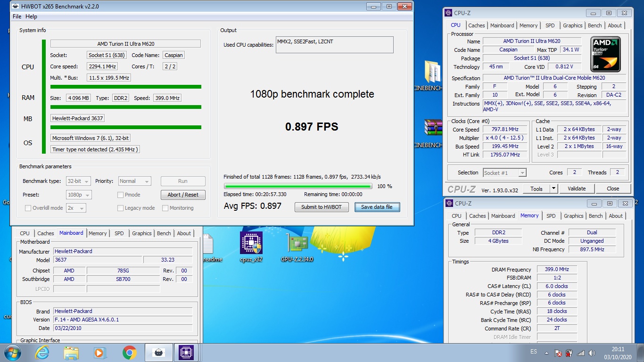This screenshot has height=362, width=644.
Task: Open the File menu in HWBOT x265
Action: point(17,16)
